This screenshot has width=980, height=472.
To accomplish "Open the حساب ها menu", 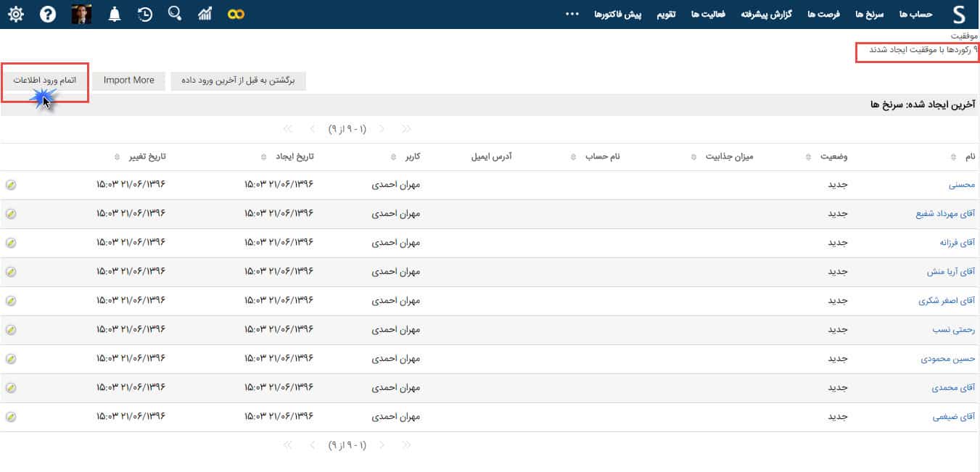I will (915, 15).
